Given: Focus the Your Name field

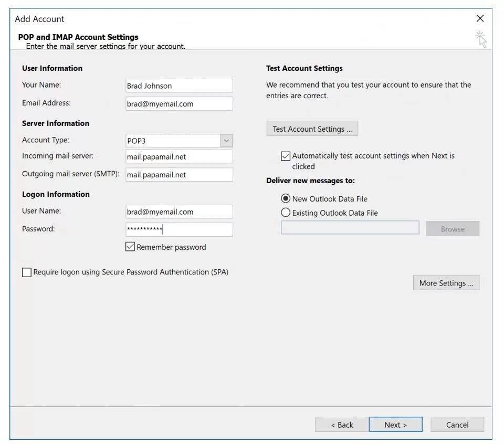Looking at the screenshot, I should [179, 86].
